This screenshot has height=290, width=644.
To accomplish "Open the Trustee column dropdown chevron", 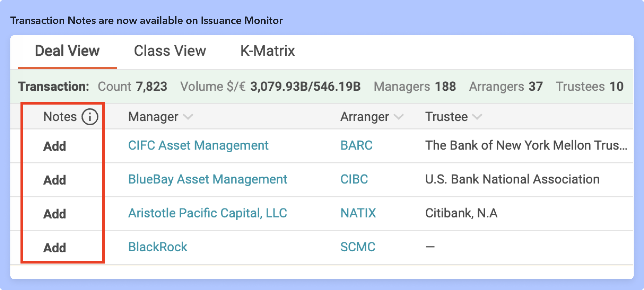I will 477,117.
